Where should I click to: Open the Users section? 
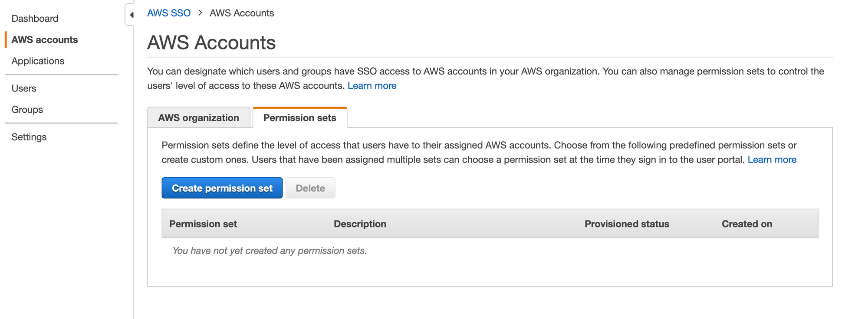coord(24,88)
